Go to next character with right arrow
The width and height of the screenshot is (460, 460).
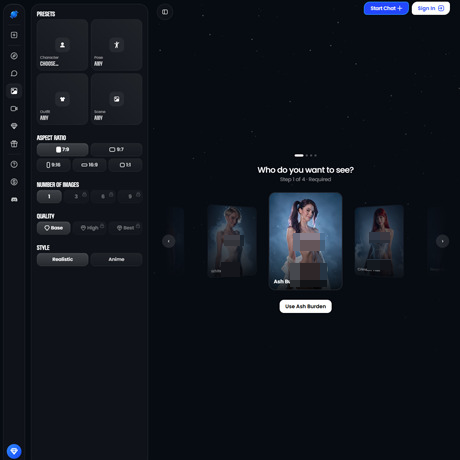click(442, 241)
